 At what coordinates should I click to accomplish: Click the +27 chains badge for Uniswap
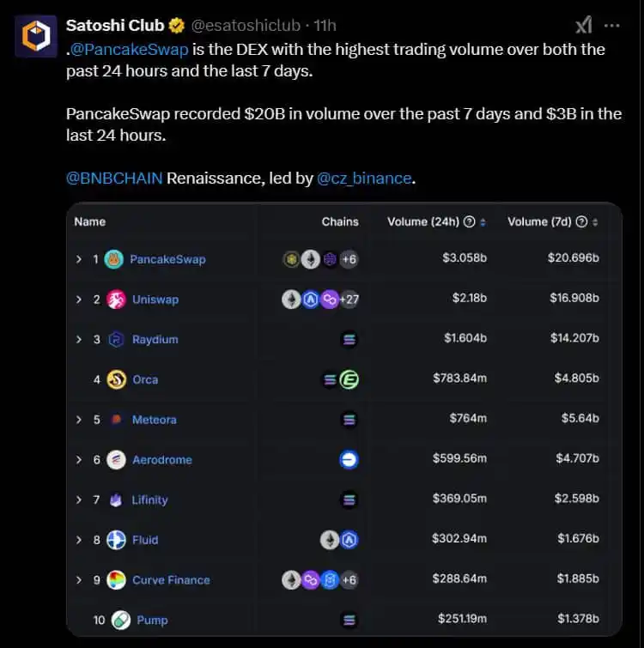coord(349,300)
